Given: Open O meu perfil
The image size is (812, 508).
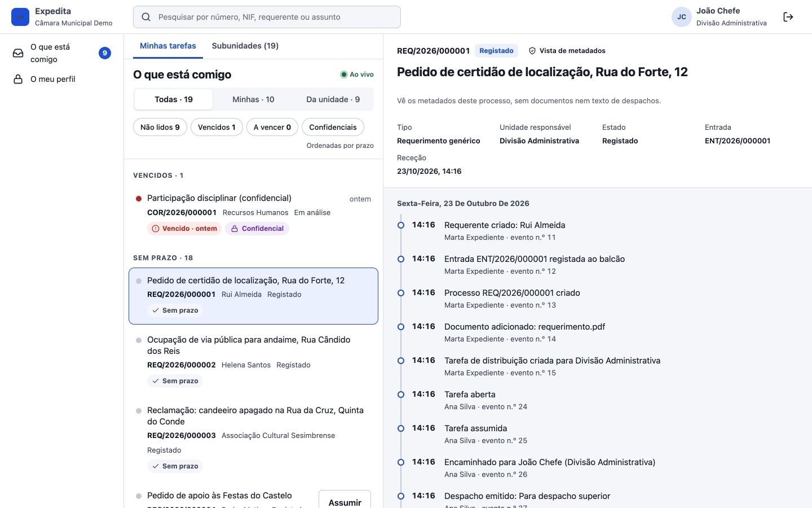Looking at the screenshot, I should tap(62, 79).
